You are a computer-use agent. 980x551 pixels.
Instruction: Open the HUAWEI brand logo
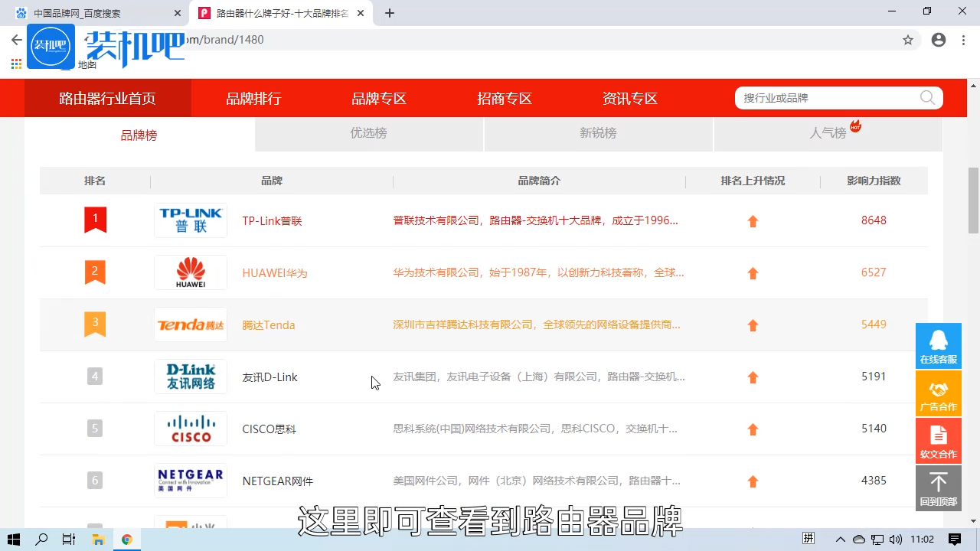point(190,272)
